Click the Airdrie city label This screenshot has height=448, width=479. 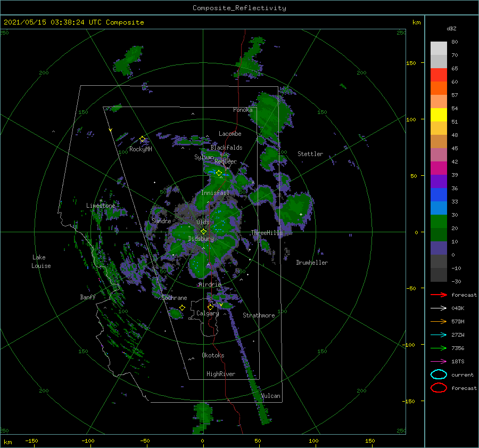(210, 284)
